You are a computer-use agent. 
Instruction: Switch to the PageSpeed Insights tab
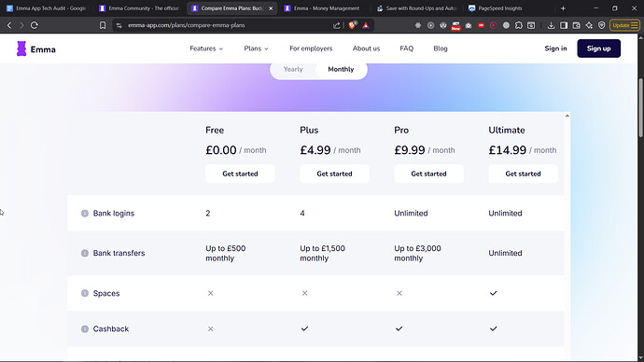[x=500, y=8]
